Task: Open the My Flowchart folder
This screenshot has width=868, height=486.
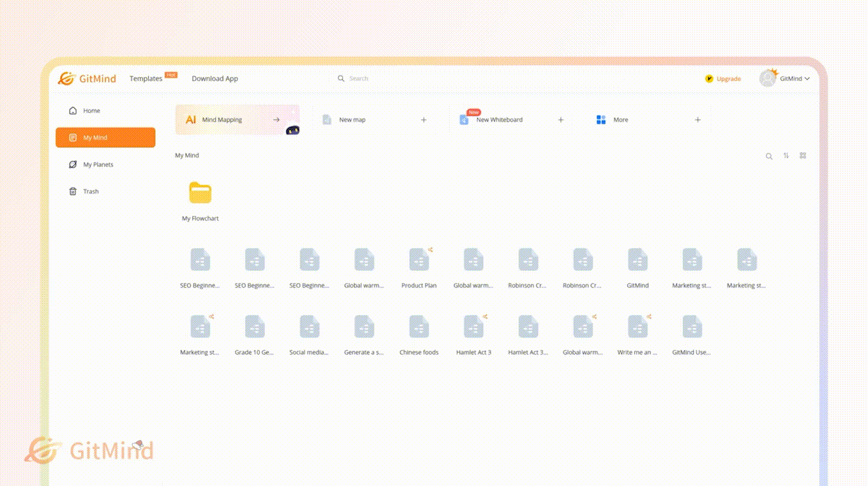Action: tap(200, 193)
